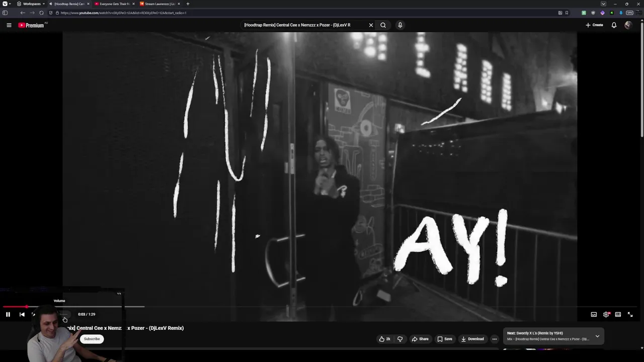The width and height of the screenshot is (644, 362).
Task: Open the YouTube account avatar menu
Action: pos(628,25)
